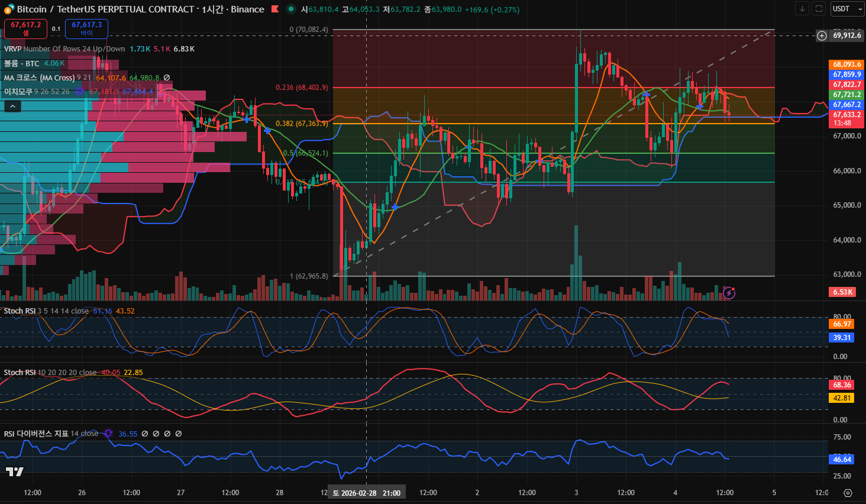The image size is (866, 504).
Task: Click the plus icon next to 69,912.6
Action: point(822,35)
